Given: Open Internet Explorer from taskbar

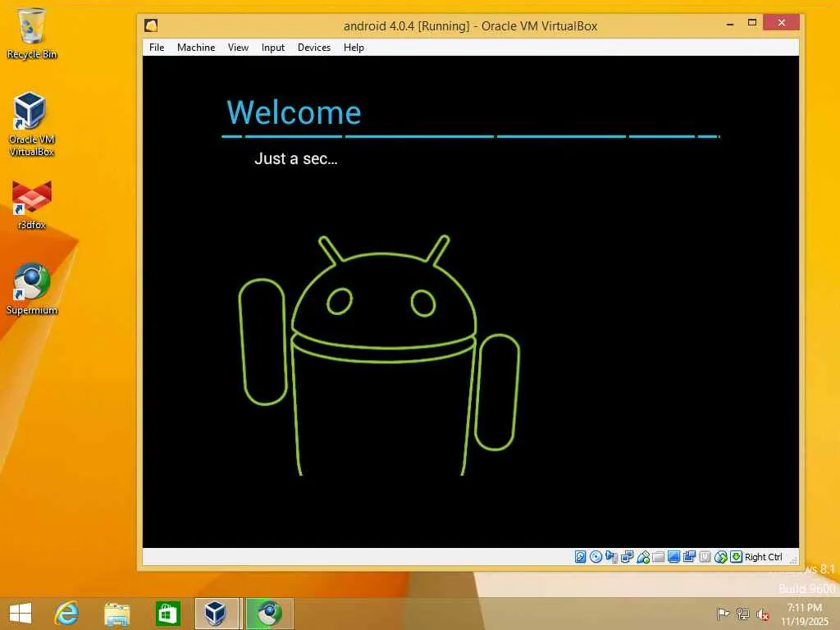Looking at the screenshot, I should [x=66, y=613].
